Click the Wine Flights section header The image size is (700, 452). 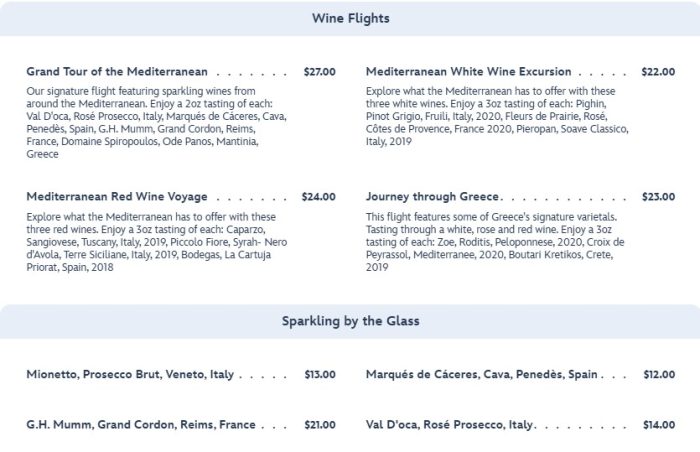coord(350,19)
